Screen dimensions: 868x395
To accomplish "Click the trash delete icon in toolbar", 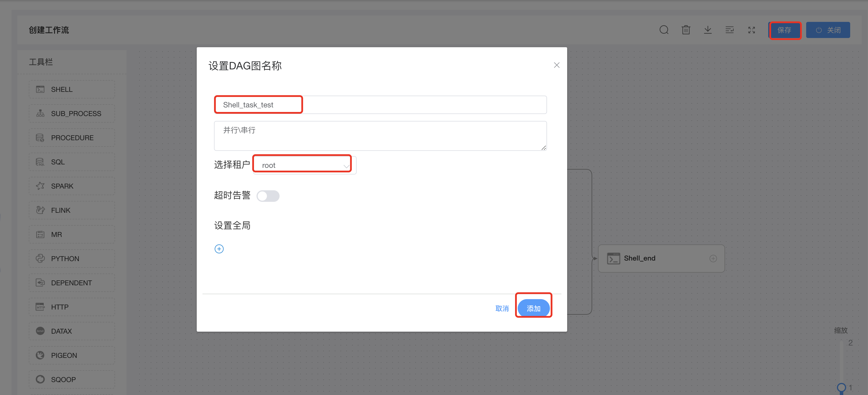I will [686, 30].
